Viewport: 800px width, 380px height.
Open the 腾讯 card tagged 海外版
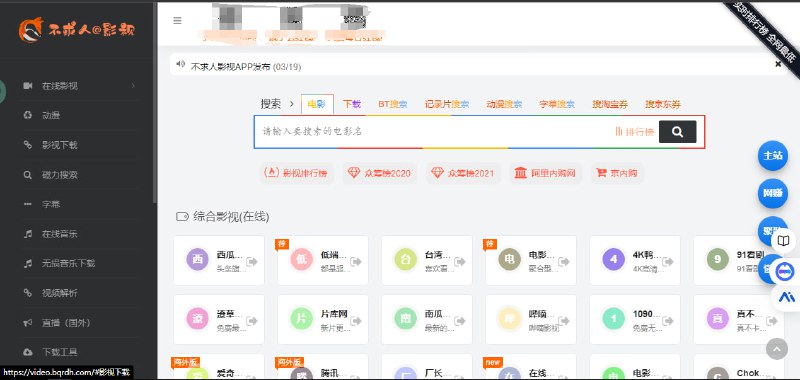[x=322, y=367]
